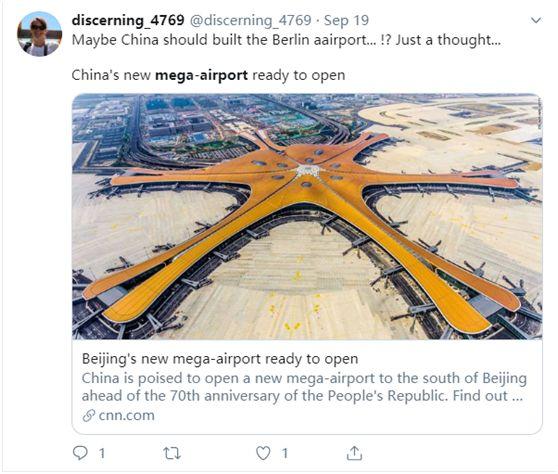Click the chain link icon beside cnn.com
Viewport: 558px width, 474px height.
(89, 415)
